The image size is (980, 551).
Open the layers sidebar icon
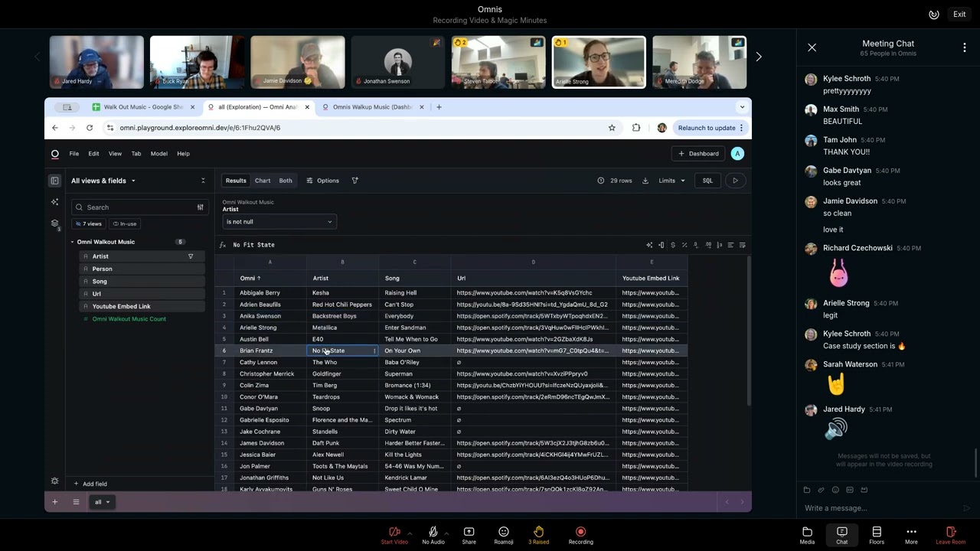point(55,223)
